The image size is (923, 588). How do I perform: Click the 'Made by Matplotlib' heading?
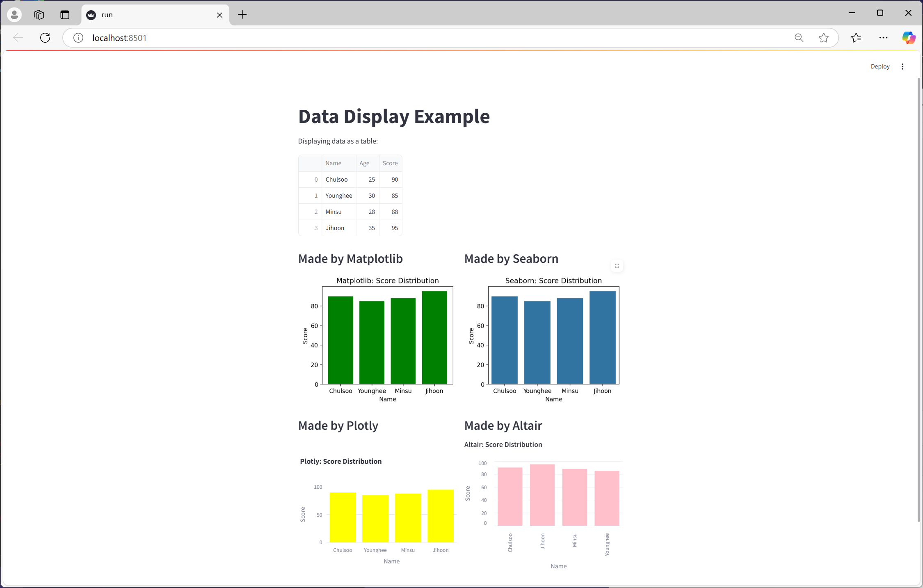point(350,259)
